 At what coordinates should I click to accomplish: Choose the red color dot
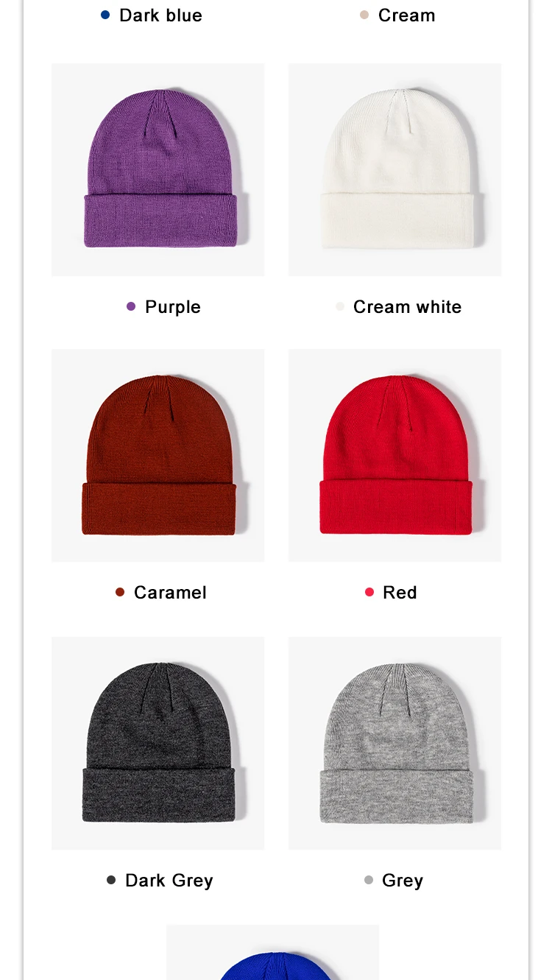tap(369, 592)
